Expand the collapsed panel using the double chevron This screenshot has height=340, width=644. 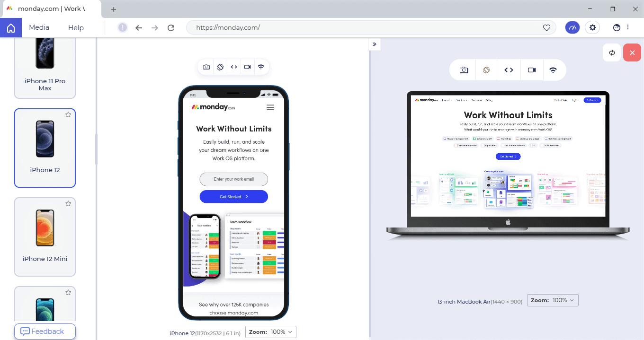pos(374,44)
